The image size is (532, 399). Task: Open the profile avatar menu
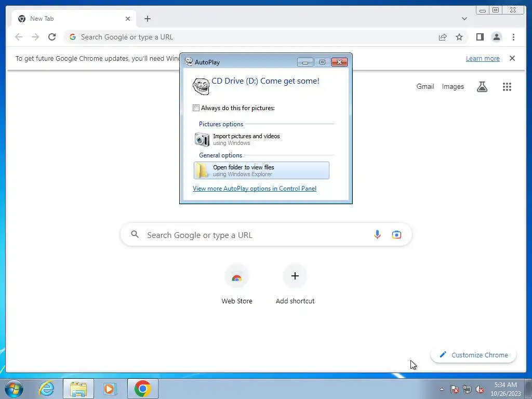pos(496,37)
